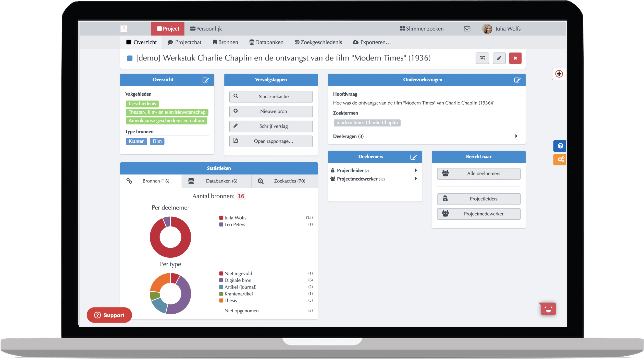Click the blue project color square before the title
This screenshot has width=644, height=359.
[130, 58]
